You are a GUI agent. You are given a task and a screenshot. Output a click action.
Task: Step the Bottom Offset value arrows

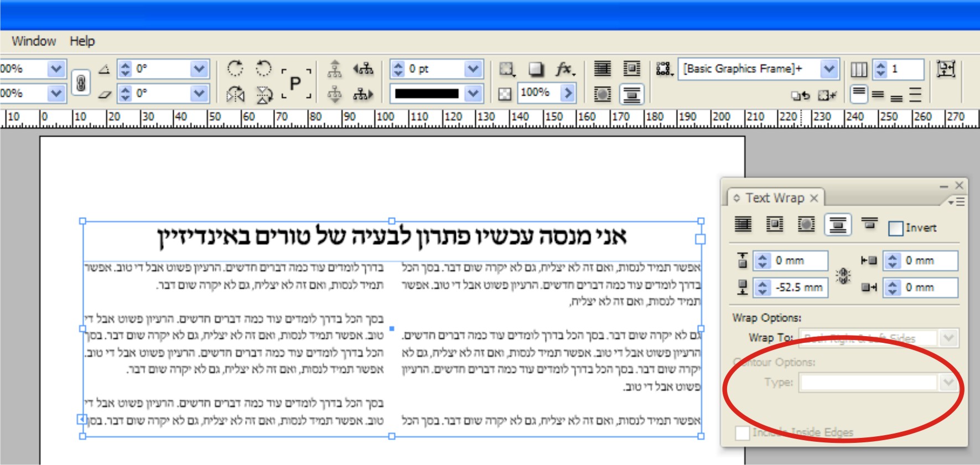pos(763,288)
